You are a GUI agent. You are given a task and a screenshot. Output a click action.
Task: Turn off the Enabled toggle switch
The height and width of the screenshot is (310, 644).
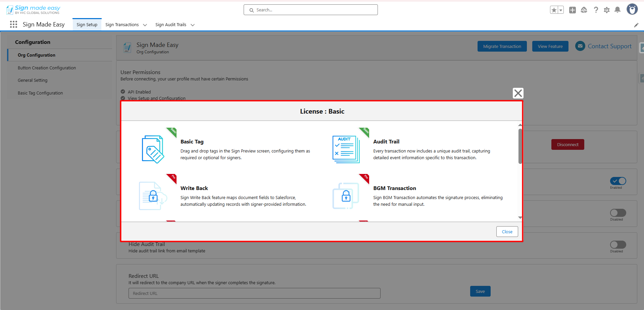(618, 181)
